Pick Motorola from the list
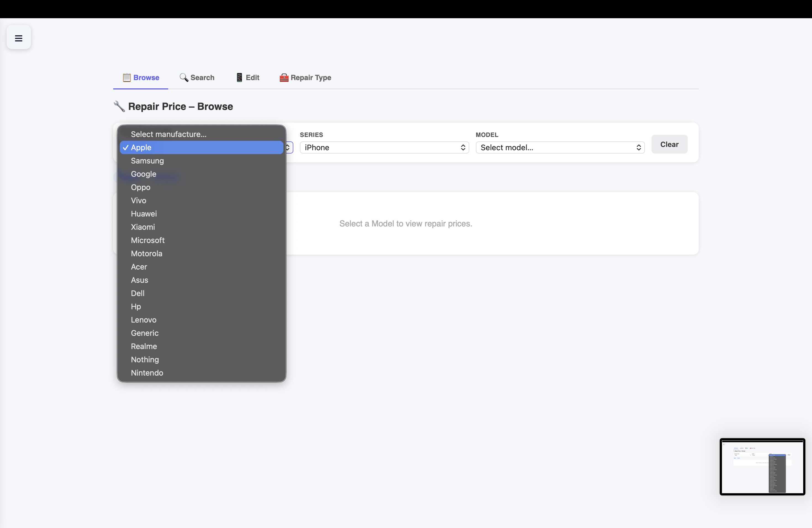This screenshot has width=812, height=528. coord(202,254)
